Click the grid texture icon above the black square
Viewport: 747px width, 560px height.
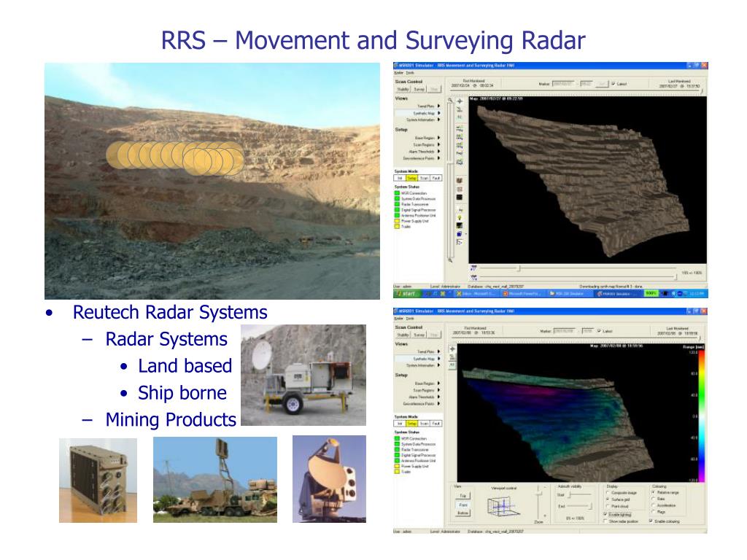[x=460, y=189]
